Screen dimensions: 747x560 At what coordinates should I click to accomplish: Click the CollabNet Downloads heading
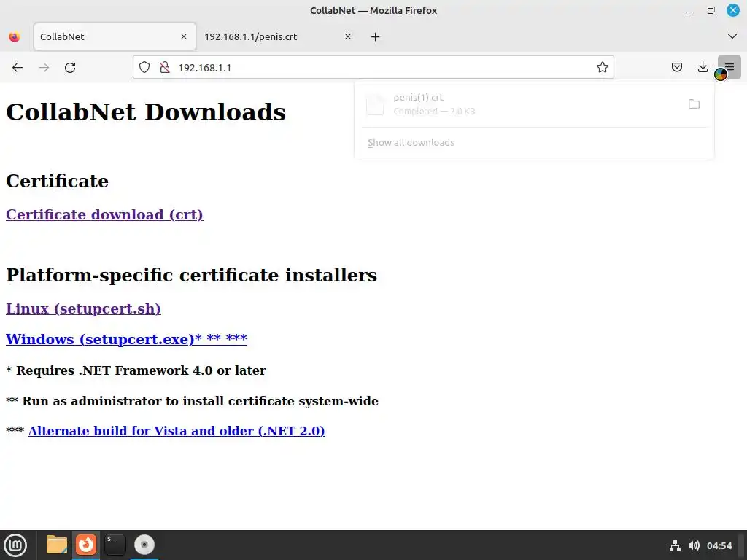(146, 112)
